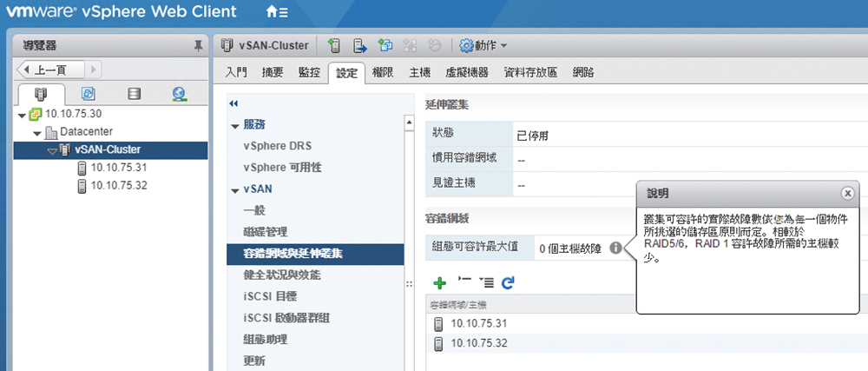Open the 權限 tab
The height and width of the screenshot is (371, 868).
tap(383, 72)
